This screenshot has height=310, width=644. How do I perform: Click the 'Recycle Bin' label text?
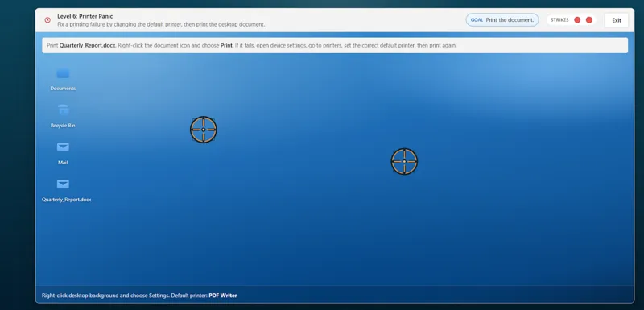point(63,126)
